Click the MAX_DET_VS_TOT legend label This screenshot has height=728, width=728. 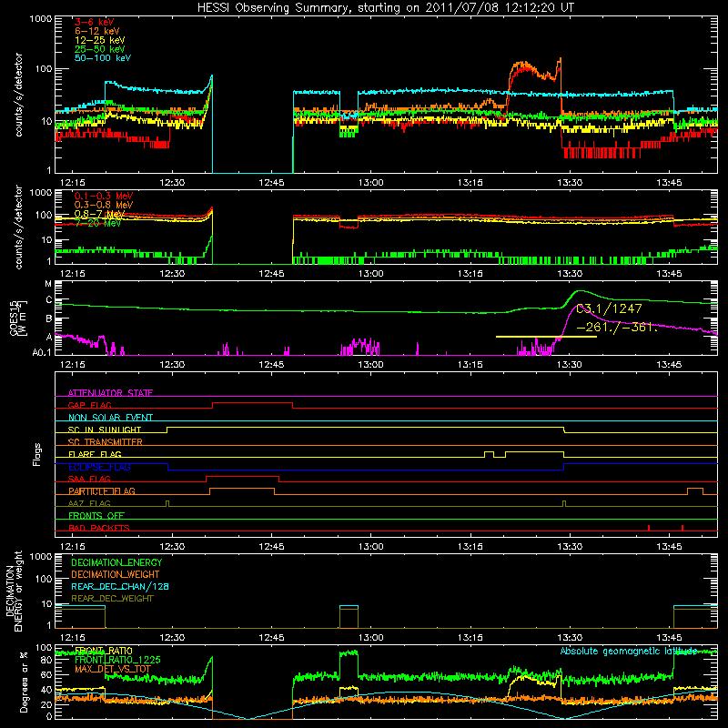tap(113, 669)
